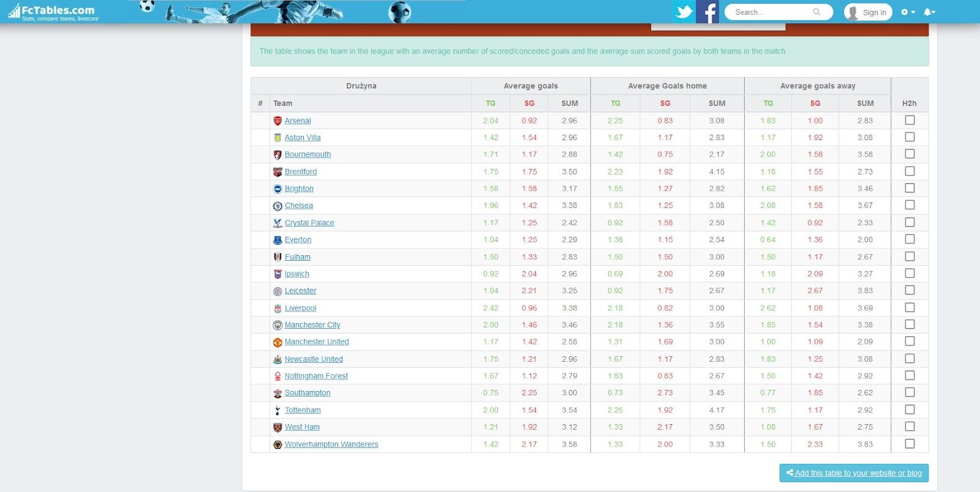Screen dimensions: 980x492
Task: Click the Liverpool club crest
Action: (x=277, y=308)
